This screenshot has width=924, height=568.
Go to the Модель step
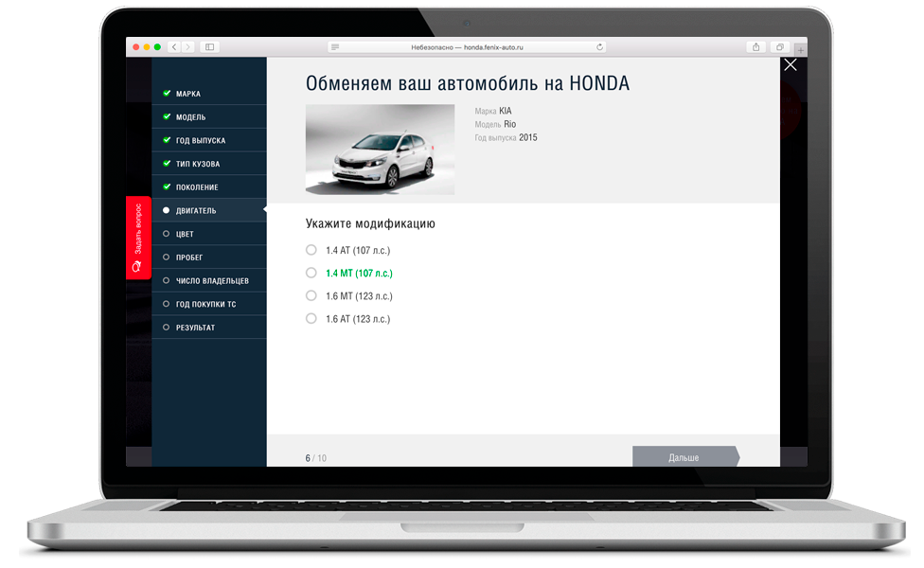(209, 116)
